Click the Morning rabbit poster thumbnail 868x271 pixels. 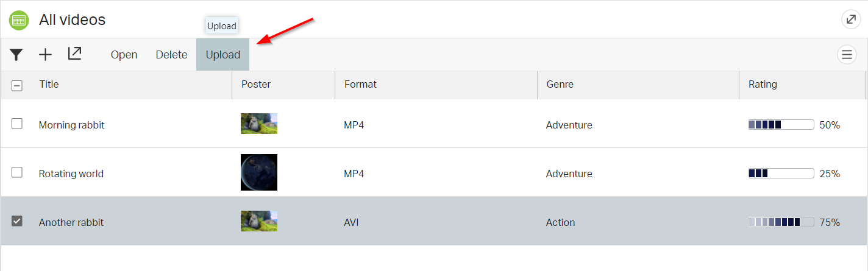point(259,124)
